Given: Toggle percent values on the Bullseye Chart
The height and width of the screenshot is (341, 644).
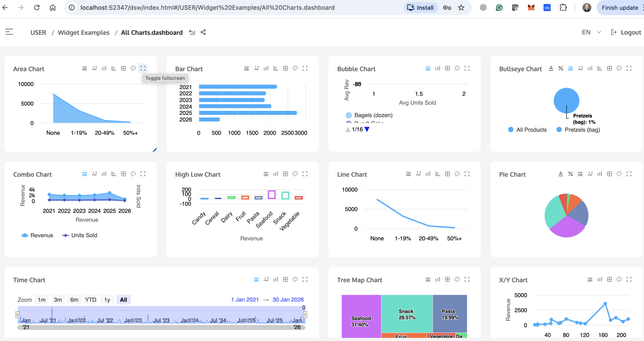Looking at the screenshot, I should point(561,69).
